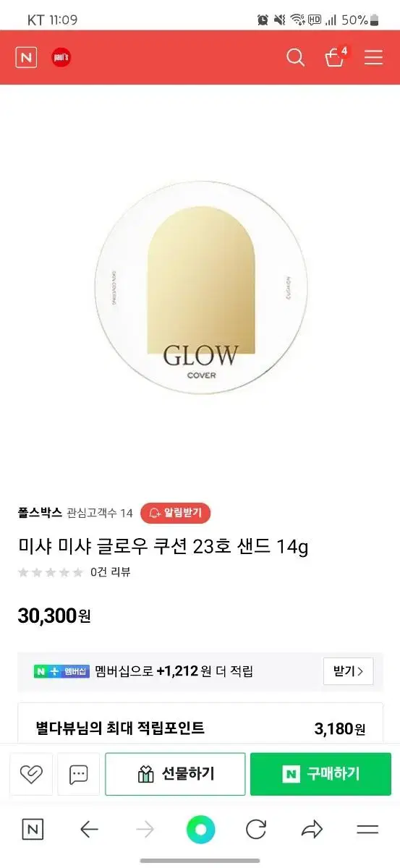
Task: Share the page with share arrow
Action: pyautogui.click(x=312, y=830)
